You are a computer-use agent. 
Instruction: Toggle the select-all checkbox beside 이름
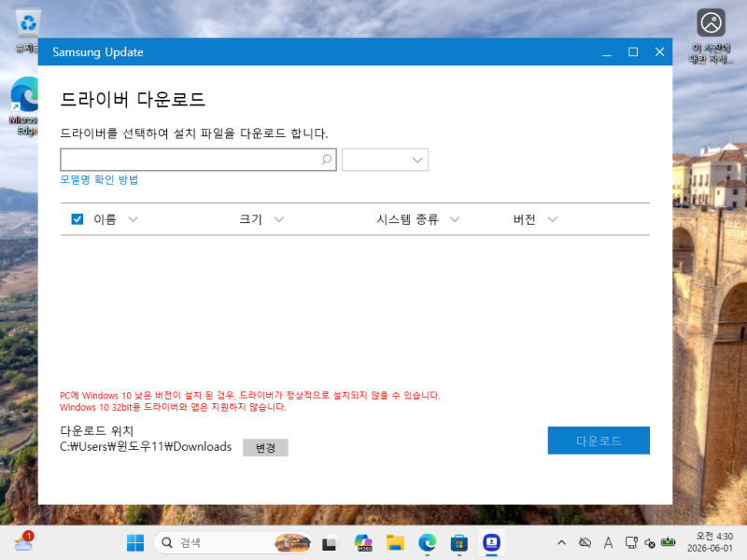[78, 219]
